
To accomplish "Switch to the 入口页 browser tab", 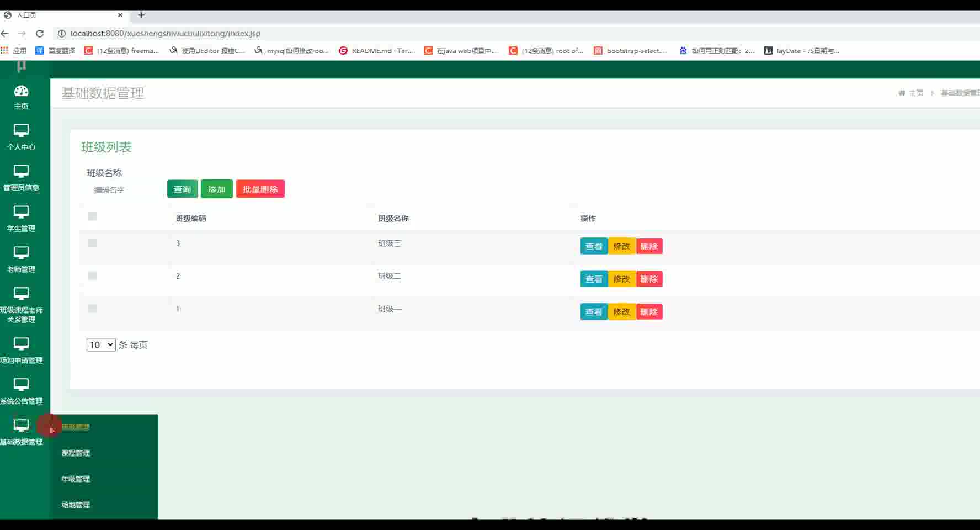I will [x=63, y=15].
